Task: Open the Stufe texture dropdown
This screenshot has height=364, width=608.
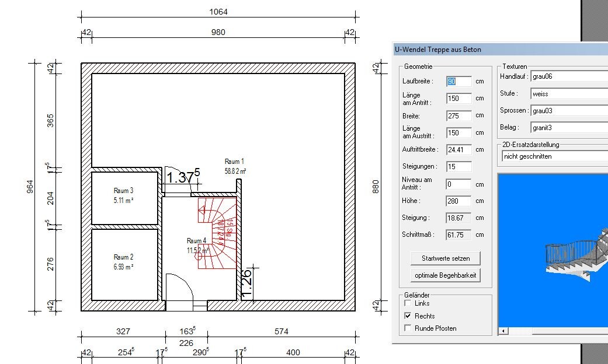Action: click(x=568, y=93)
